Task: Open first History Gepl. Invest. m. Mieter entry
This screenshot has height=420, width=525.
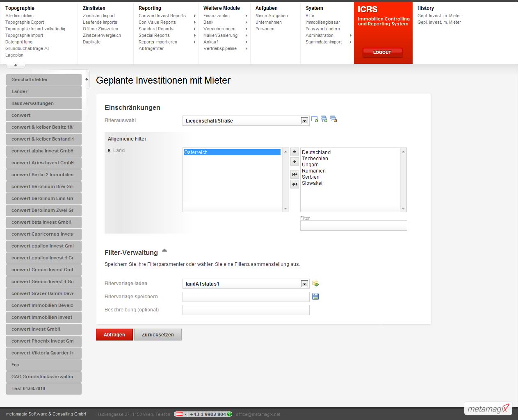Action: click(x=439, y=16)
